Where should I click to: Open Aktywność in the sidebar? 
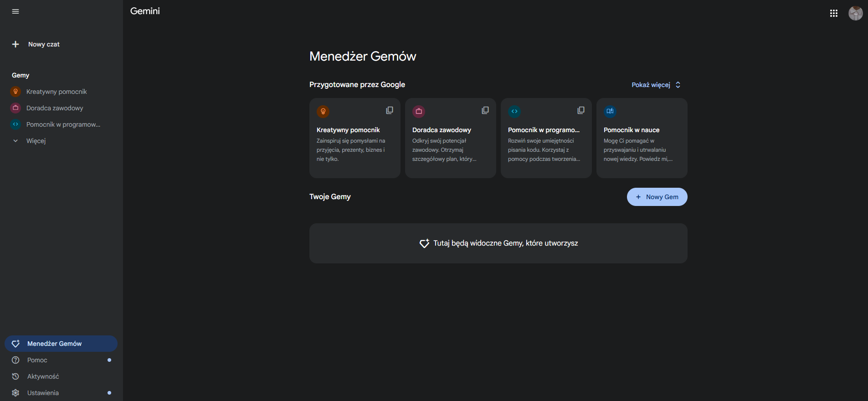43,376
